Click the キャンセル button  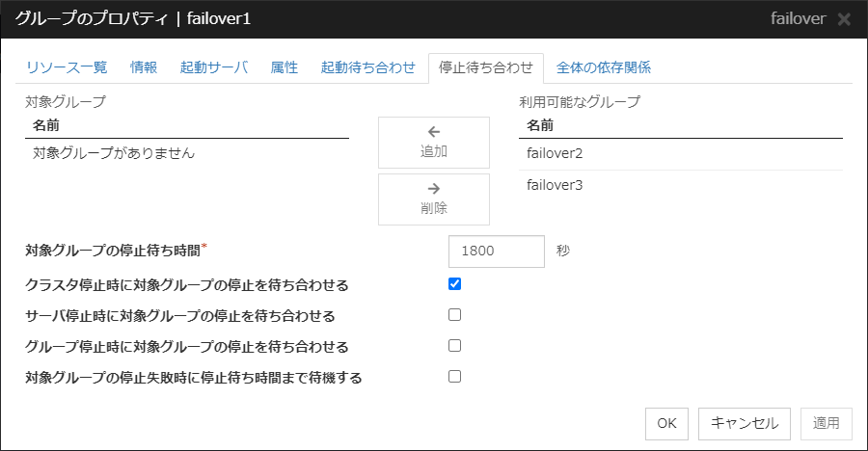744,422
